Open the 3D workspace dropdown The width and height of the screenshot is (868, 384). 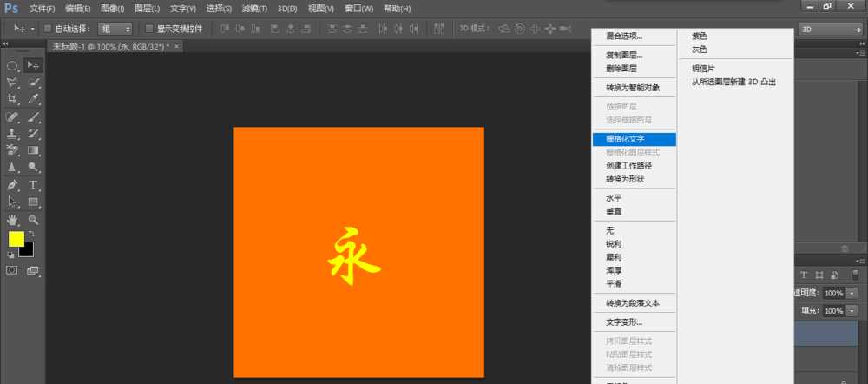[x=828, y=29]
